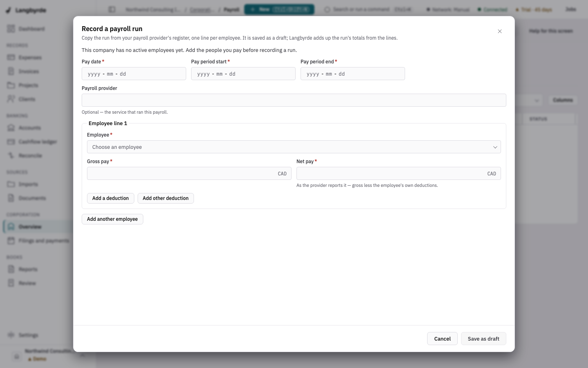Click the Pay date field

coord(134,74)
